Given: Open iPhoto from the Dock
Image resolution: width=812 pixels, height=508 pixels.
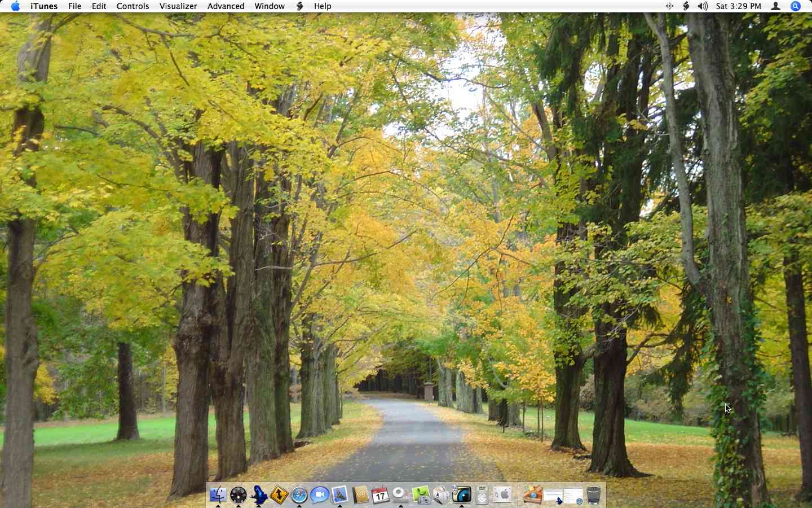Looking at the screenshot, I should click(420, 495).
